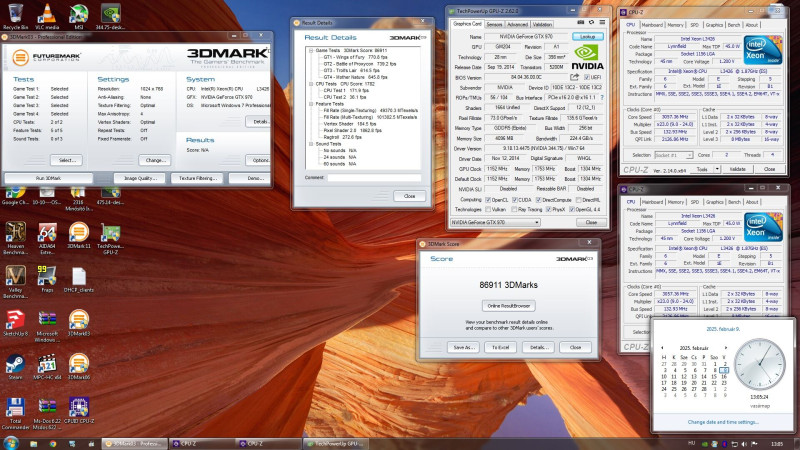Collapse the Game Tests tree node
Viewport: 800px width, 450px height.
coord(311,51)
